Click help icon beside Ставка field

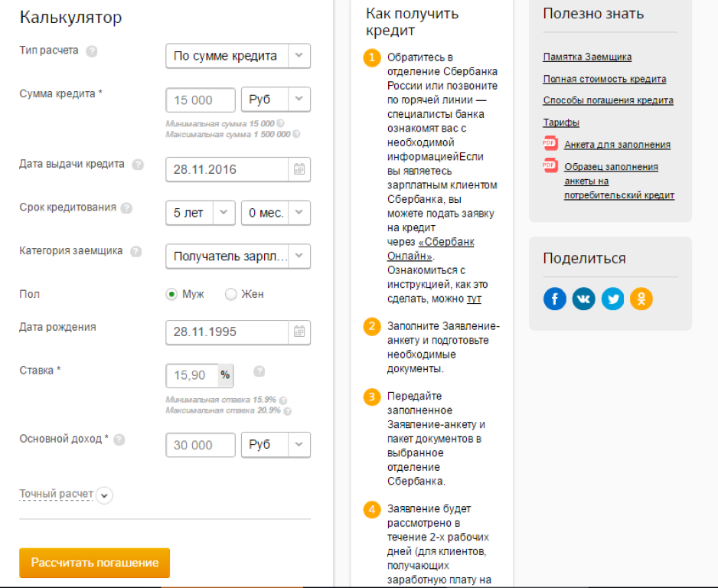coord(259,371)
